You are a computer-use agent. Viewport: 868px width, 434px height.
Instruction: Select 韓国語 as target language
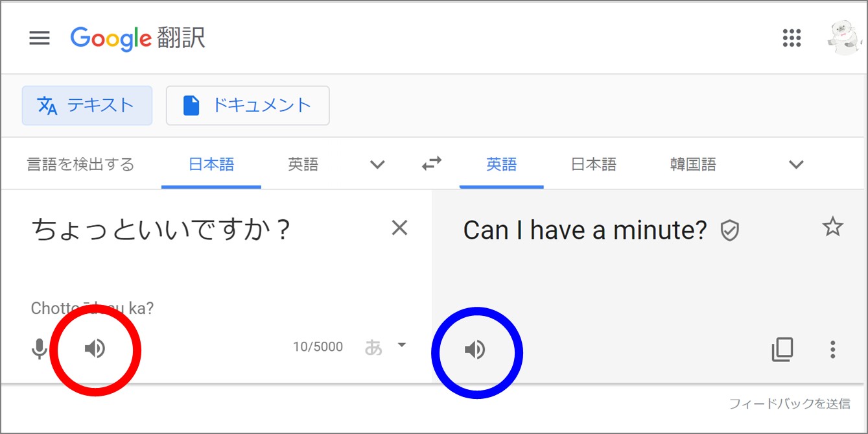coord(693,165)
